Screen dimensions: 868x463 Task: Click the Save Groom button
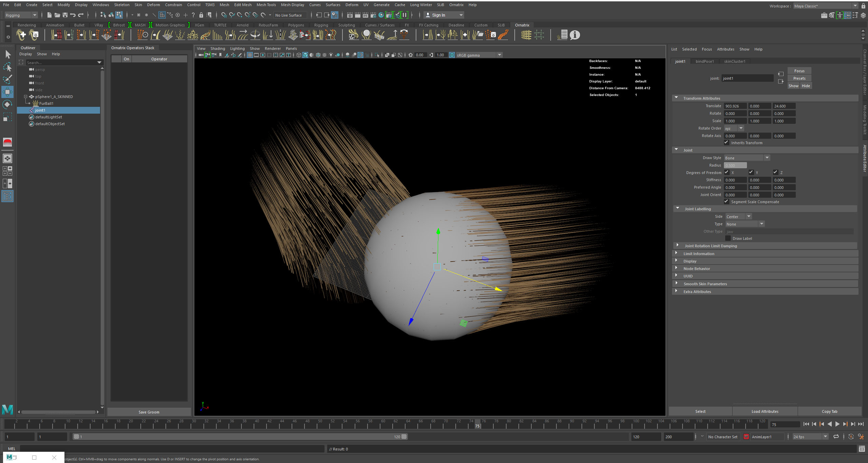pos(149,412)
